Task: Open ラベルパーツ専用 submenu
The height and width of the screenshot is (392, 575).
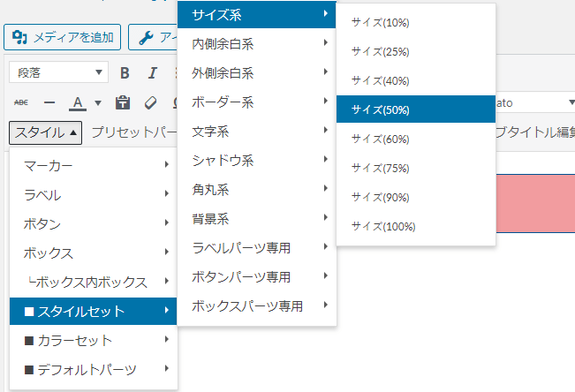Action: [257, 248]
